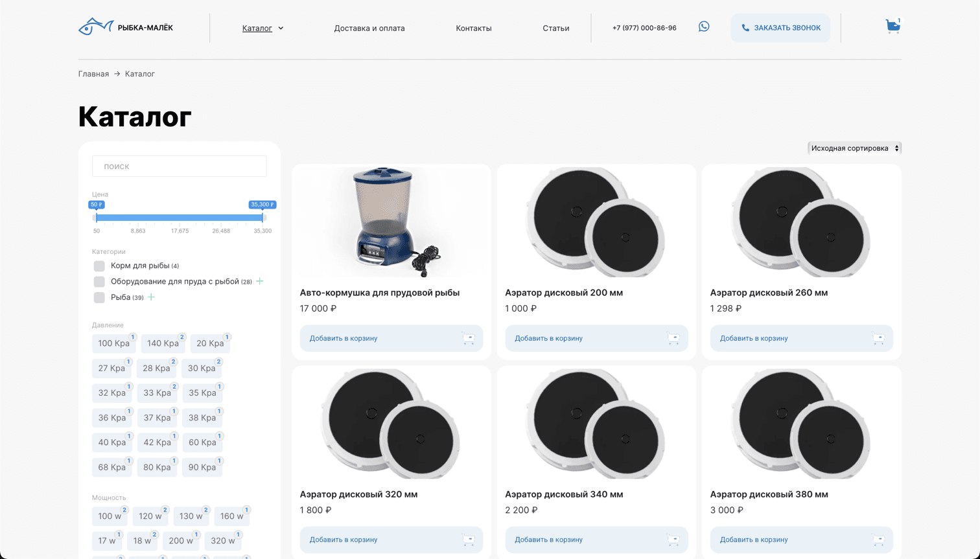
Task: Click cart icon on Авто-кормушка card
Action: tap(468, 338)
